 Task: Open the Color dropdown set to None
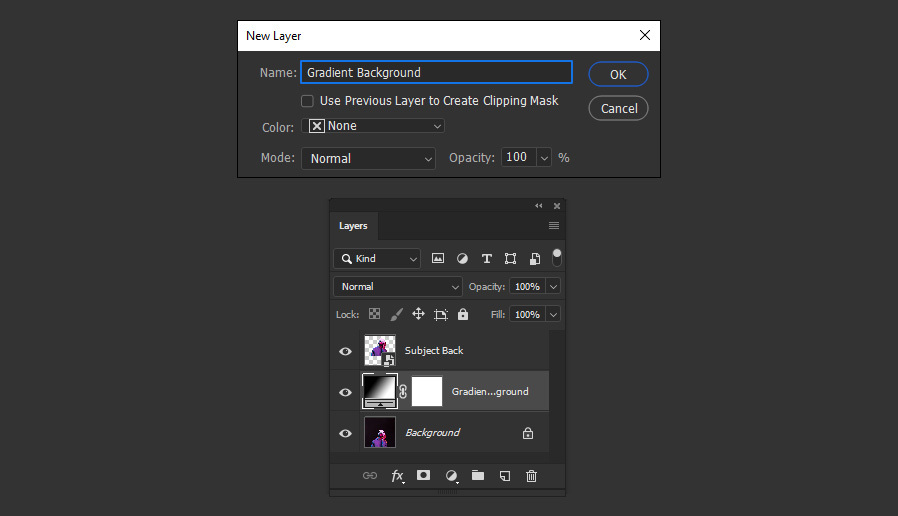373,126
